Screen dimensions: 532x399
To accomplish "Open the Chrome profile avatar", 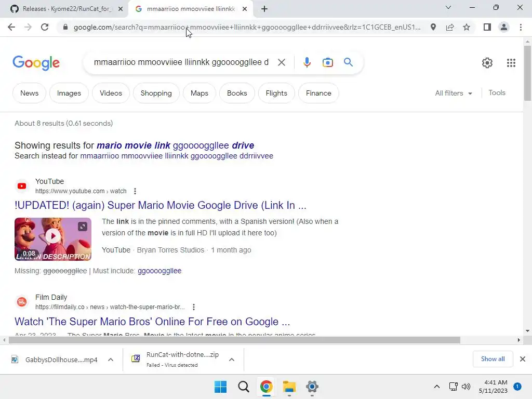I will pos(504,27).
